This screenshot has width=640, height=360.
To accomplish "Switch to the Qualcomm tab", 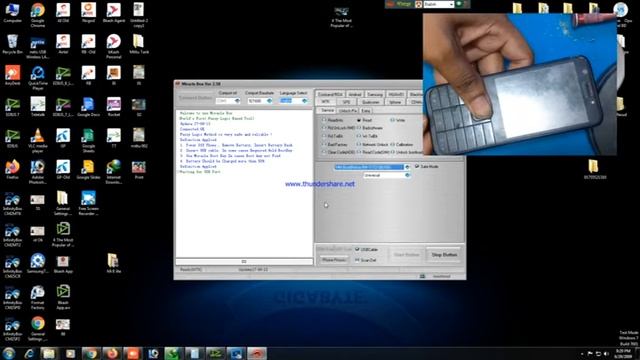I will pos(371,102).
